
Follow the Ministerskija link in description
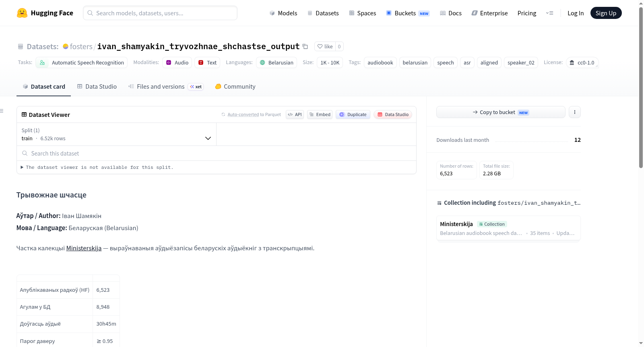point(84,248)
